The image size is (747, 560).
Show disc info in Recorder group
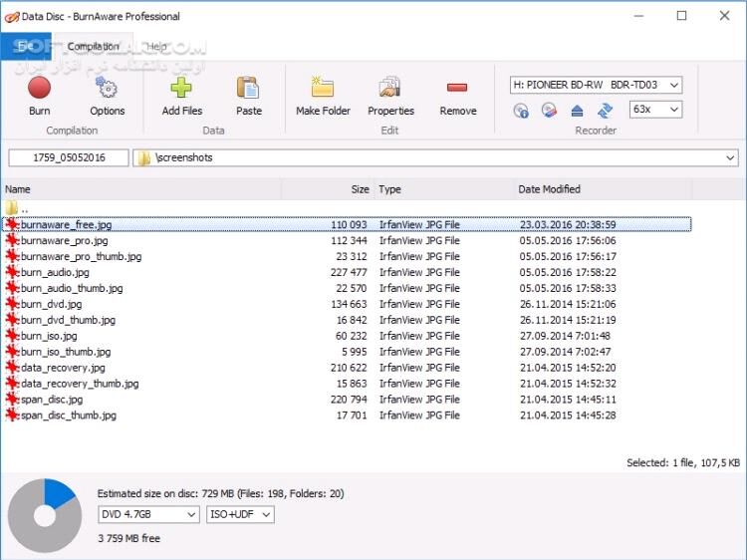[521, 111]
